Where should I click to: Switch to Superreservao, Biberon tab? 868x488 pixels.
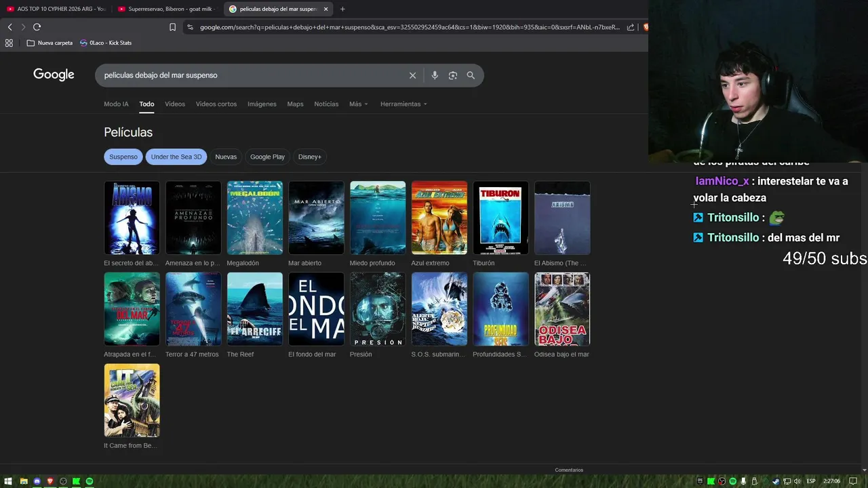pos(167,9)
